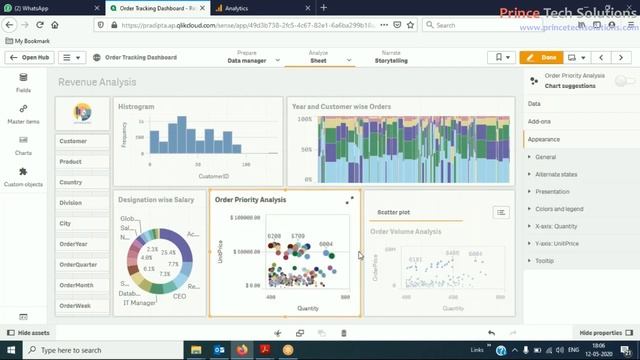Click the cut icon in bottom toolbar
This screenshot has width=640, height=360.
click(x=278, y=333)
